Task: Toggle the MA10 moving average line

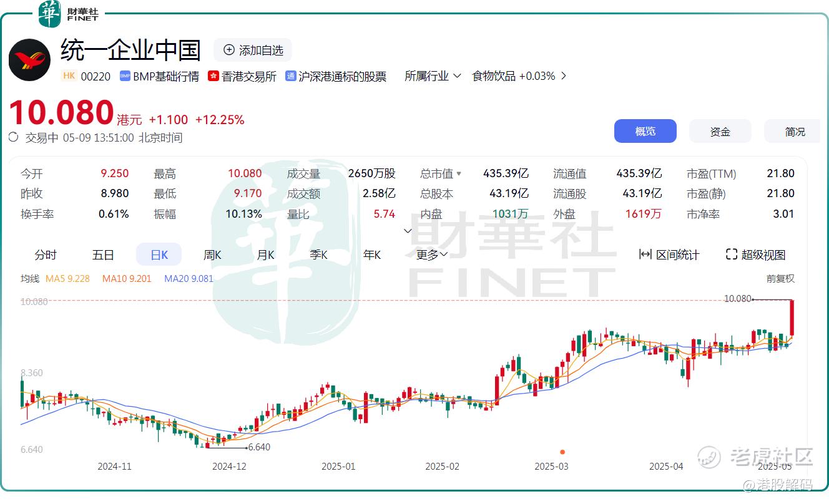Action: 127,279
